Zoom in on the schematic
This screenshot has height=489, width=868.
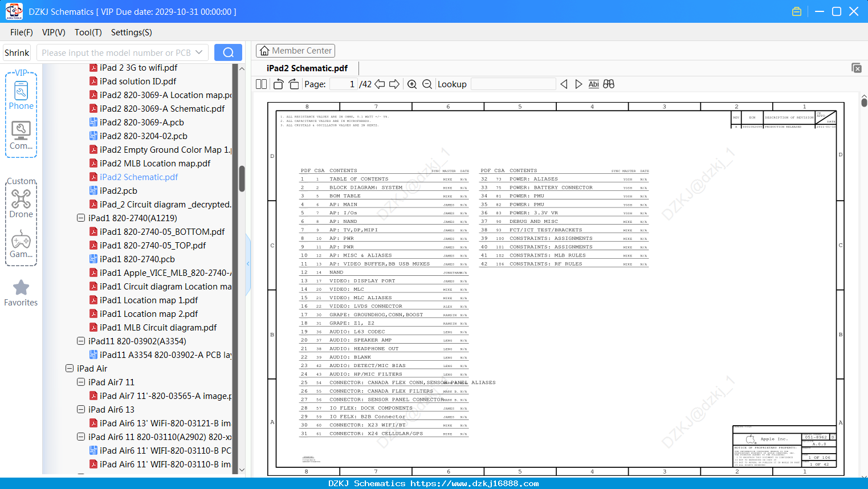coord(412,84)
